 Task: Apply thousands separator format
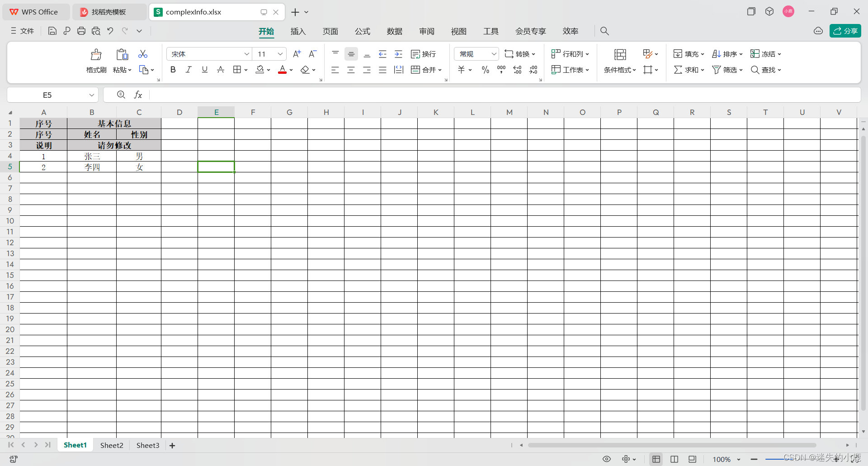coord(501,70)
